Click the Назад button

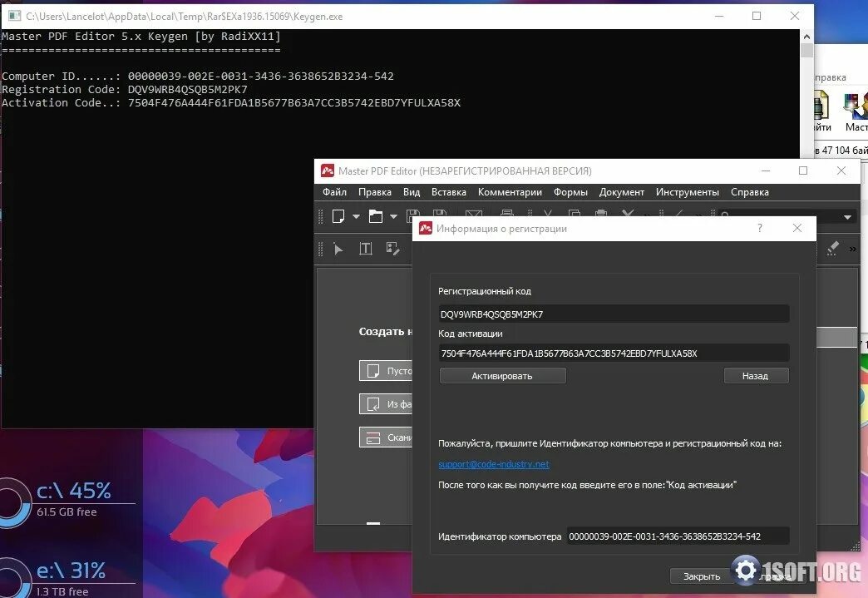[756, 376]
